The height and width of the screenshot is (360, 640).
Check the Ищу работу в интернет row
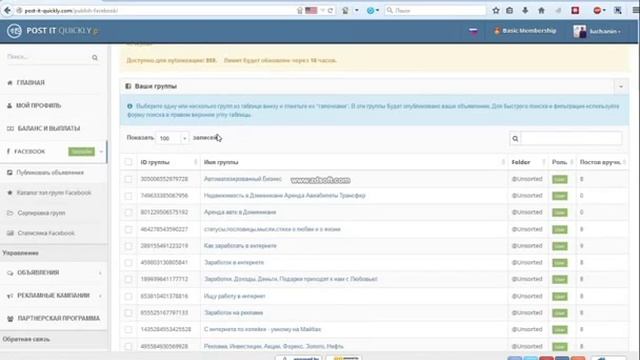tap(129, 296)
